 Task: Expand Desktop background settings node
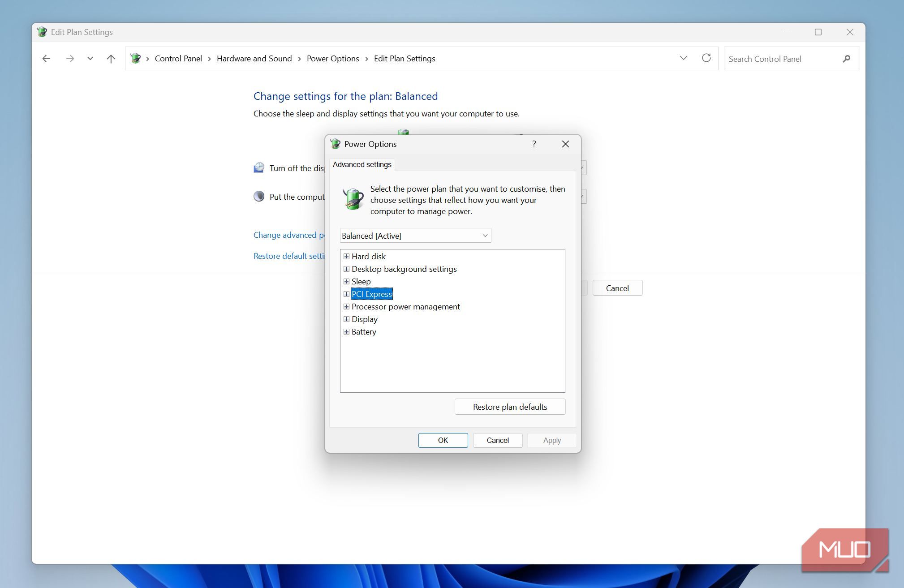[346, 269]
